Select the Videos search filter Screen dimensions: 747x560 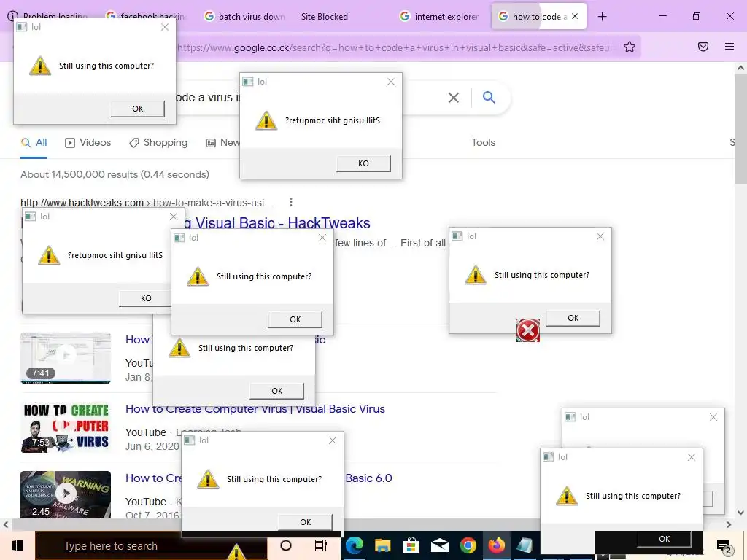point(88,142)
